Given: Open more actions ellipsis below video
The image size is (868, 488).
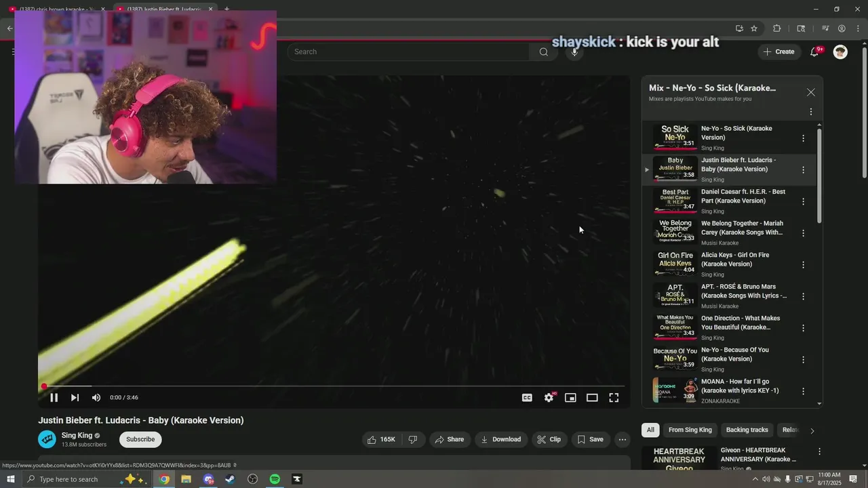Looking at the screenshot, I should [623, 439].
